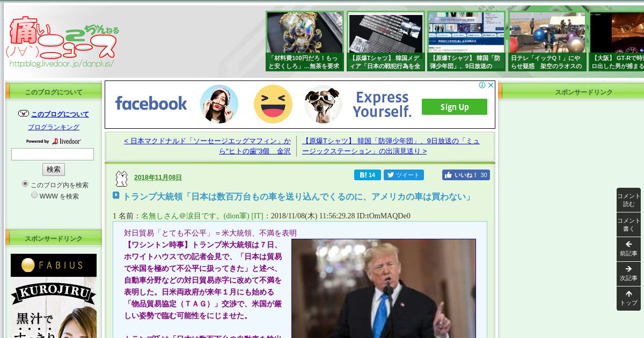644x338 pixels.
Task: Open thumbnail 韓国メディア 日本の戦犯行為 article
Action: click(x=386, y=41)
